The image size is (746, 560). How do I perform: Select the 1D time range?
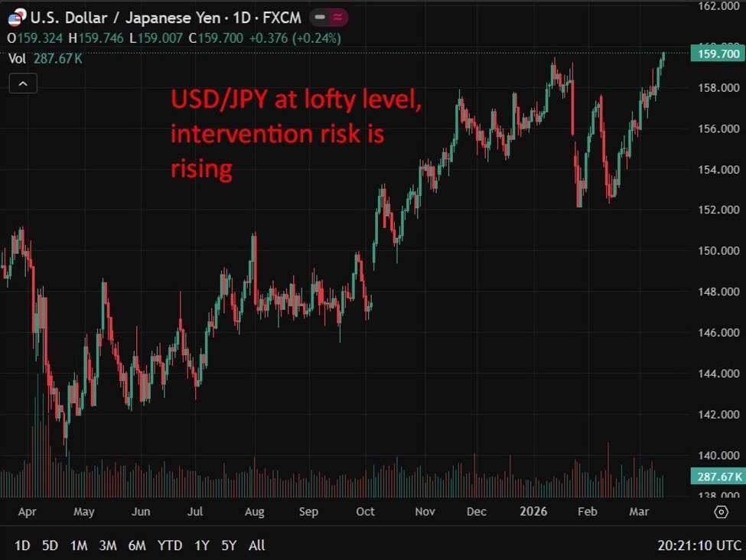click(x=23, y=545)
